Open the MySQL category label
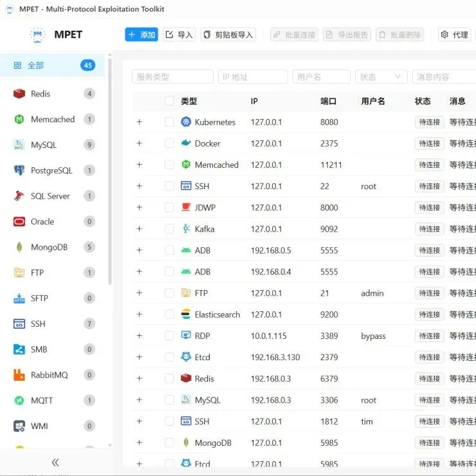The image size is (476, 476). [x=44, y=145]
